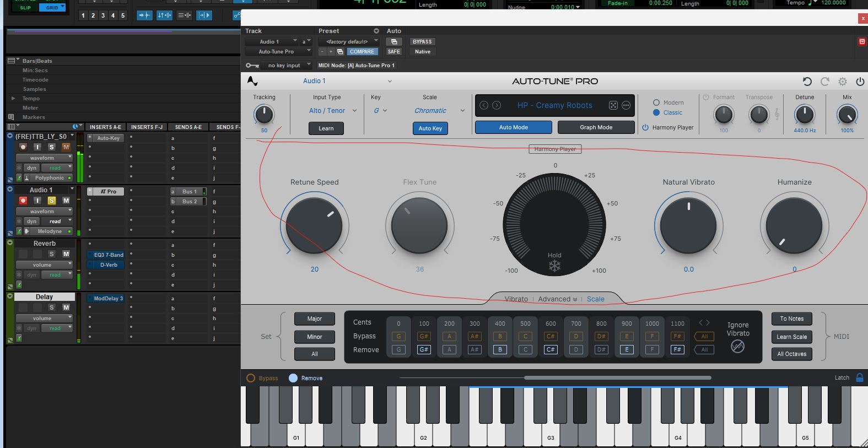The image size is (868, 448).
Task: Click the Retune Speed knob
Action: (314, 225)
